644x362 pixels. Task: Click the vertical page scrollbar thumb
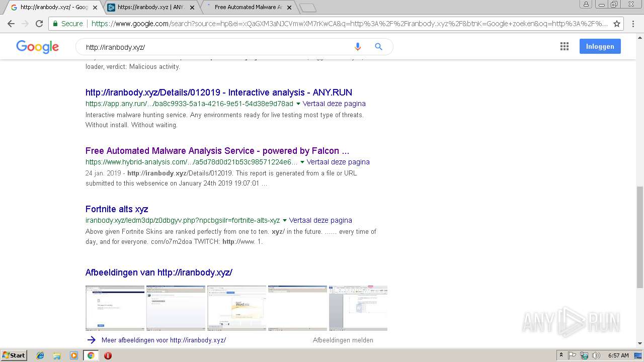[x=640, y=236]
